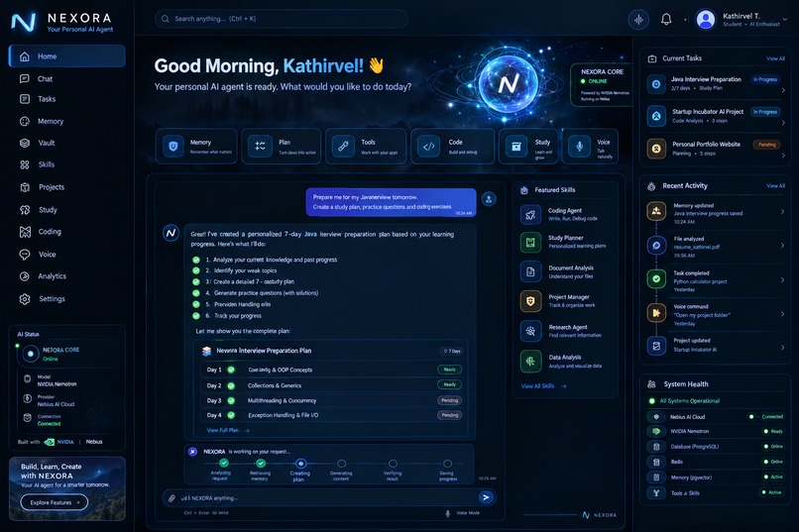This screenshot has height=532, width=799.
Task: Expand the Memory updated activity chevron
Action: [x=783, y=211]
